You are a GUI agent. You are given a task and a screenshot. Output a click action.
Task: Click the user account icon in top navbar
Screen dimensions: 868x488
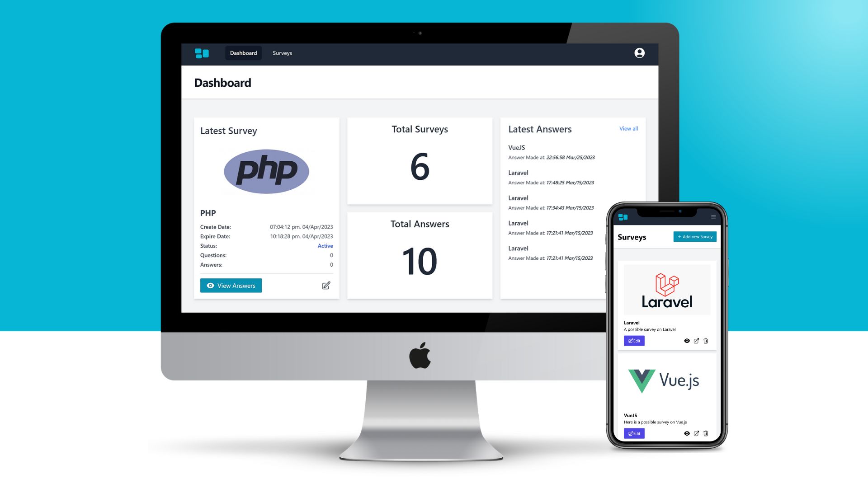(640, 53)
